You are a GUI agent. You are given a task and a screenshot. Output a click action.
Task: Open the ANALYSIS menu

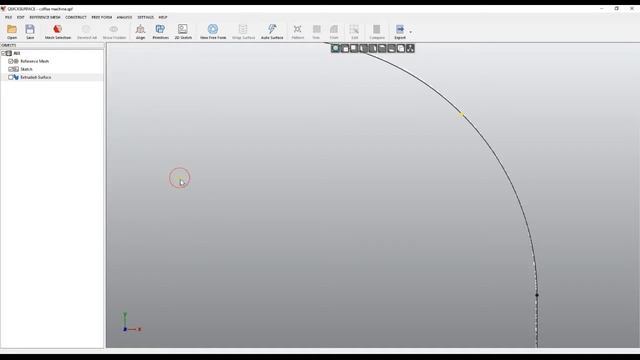pos(124,17)
